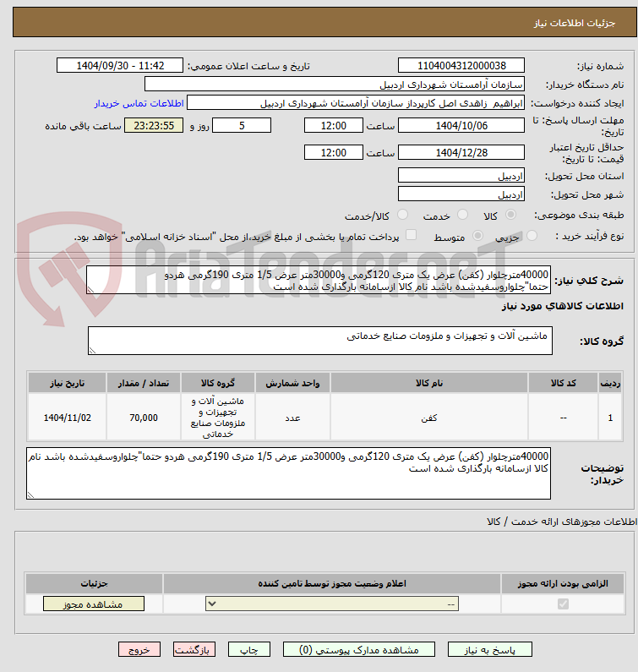The image size is (638, 672).
Task: Click the شرح کلی نیاز description box
Action: (319, 280)
